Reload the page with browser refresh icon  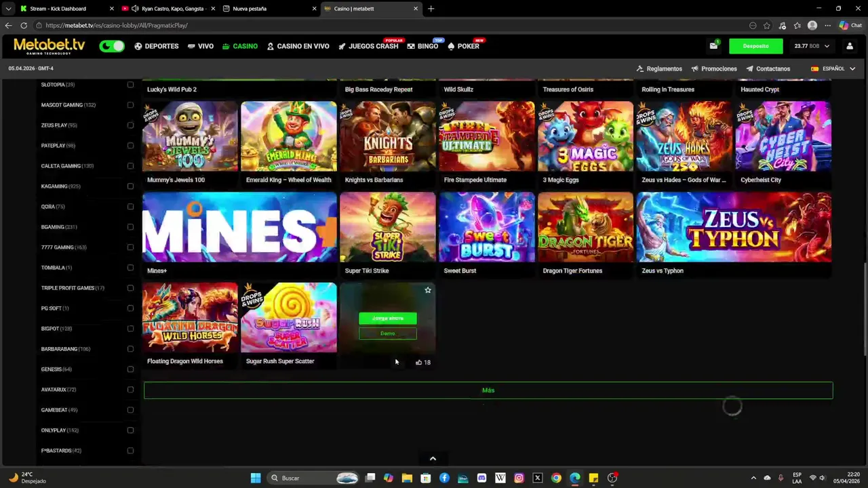[x=24, y=26]
